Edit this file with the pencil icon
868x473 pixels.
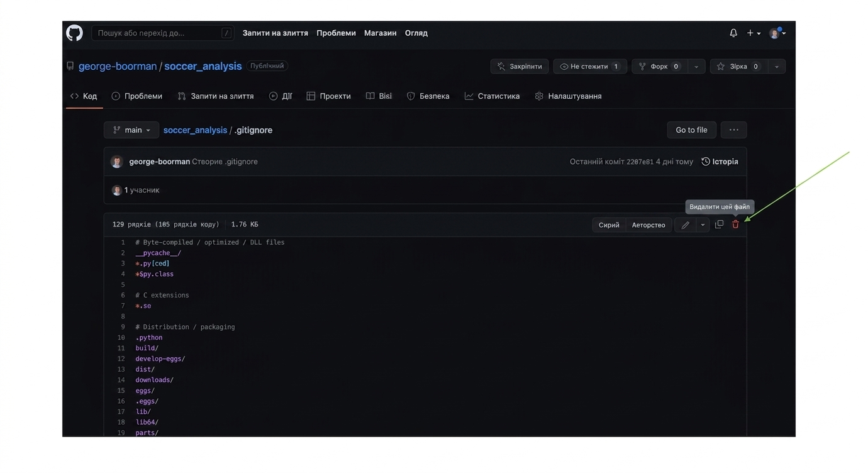(x=685, y=225)
